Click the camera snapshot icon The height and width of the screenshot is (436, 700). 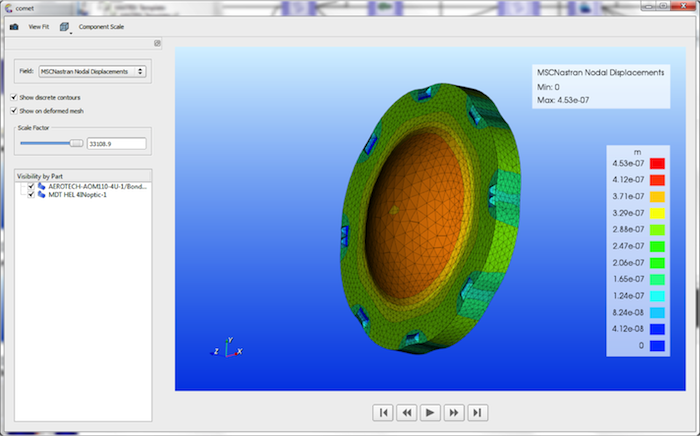(x=14, y=27)
